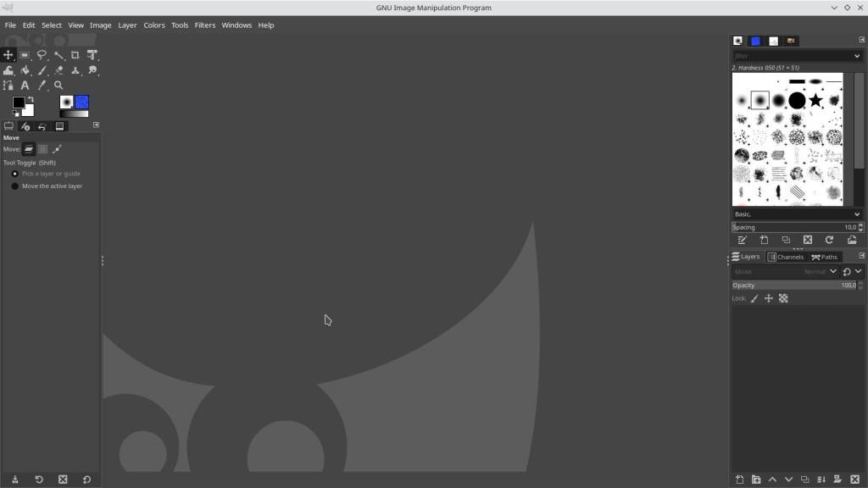The height and width of the screenshot is (488, 868).
Task: Select the Zoom magnifier tool
Action: [x=58, y=86]
